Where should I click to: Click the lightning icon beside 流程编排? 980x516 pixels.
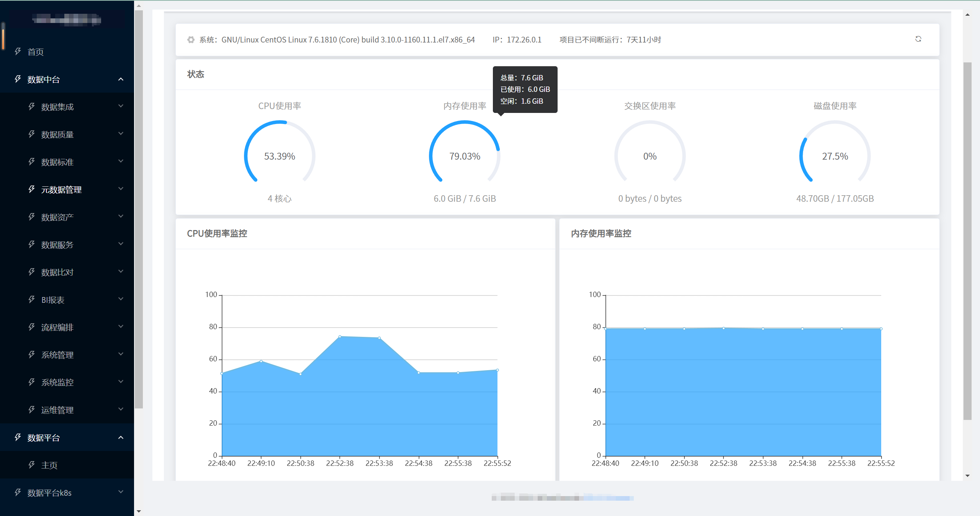pos(31,327)
